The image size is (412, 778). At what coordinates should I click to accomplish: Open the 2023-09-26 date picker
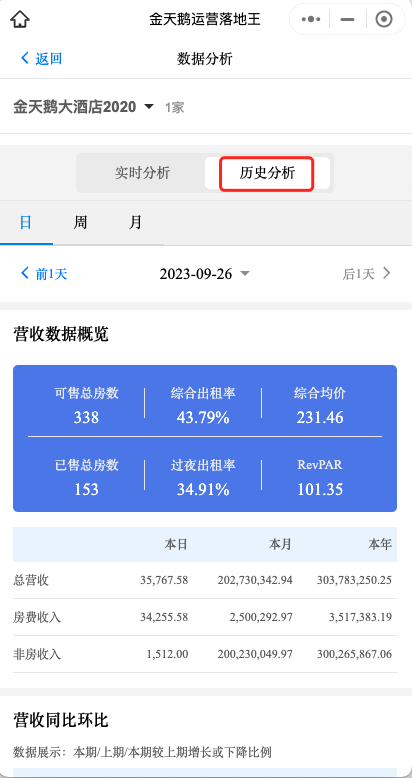click(205, 273)
